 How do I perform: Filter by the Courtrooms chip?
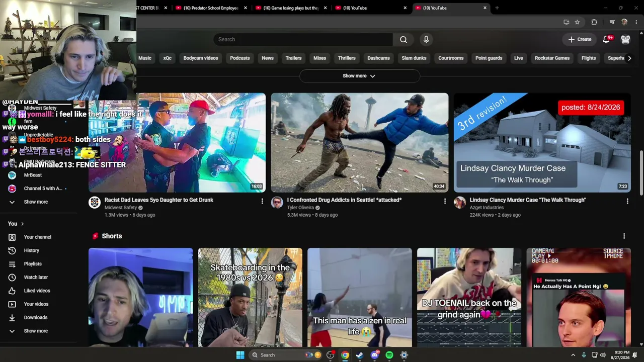(451, 58)
